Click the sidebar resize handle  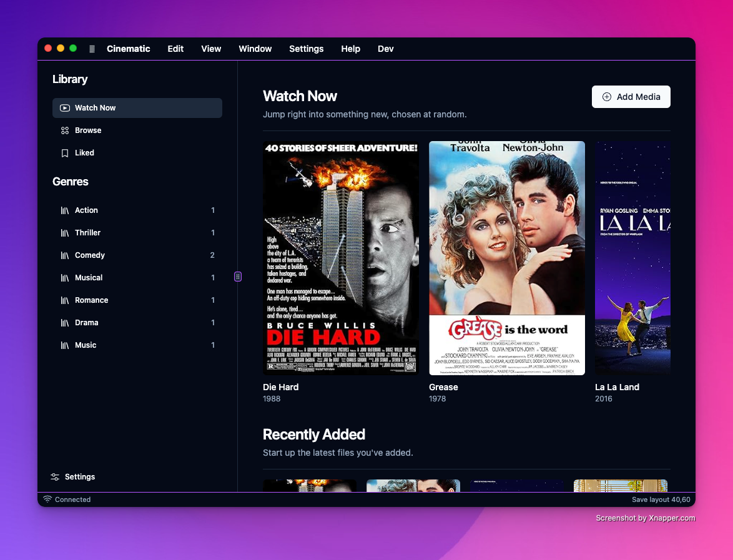(238, 277)
